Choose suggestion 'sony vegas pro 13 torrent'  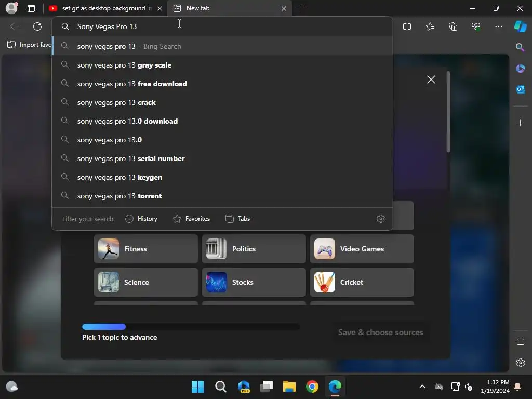click(222, 195)
